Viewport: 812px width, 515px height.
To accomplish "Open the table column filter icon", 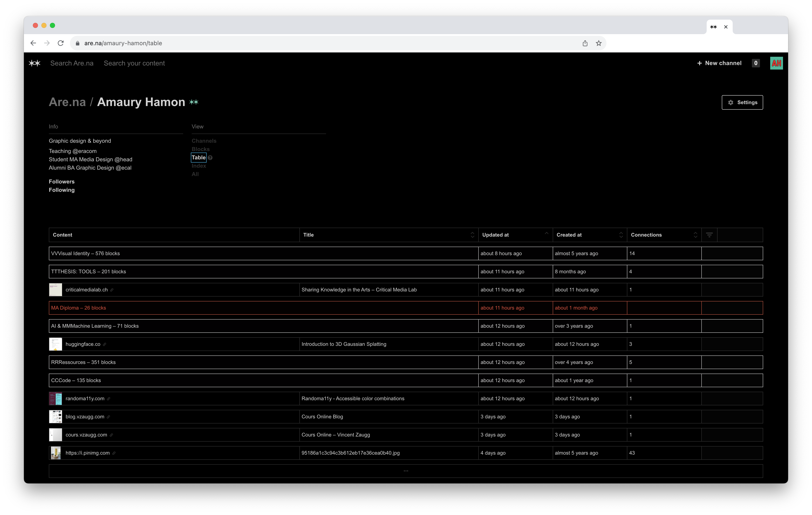I will pyautogui.click(x=709, y=235).
